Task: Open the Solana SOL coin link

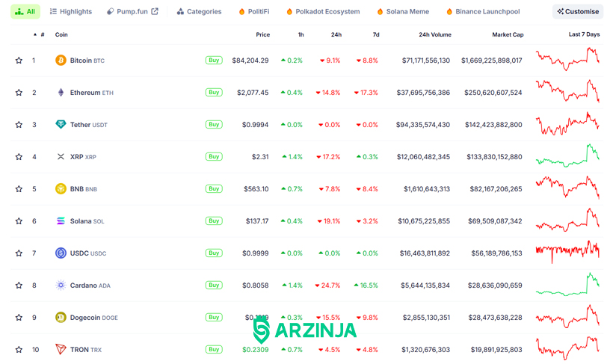Action: click(x=87, y=221)
